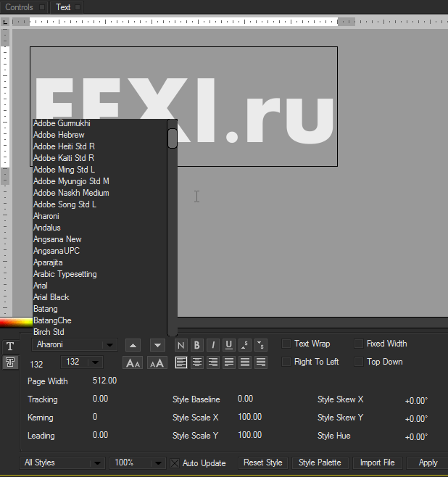This screenshot has height=477, width=448.
Task: Select AngsanaUPC font
Action: click(57, 251)
